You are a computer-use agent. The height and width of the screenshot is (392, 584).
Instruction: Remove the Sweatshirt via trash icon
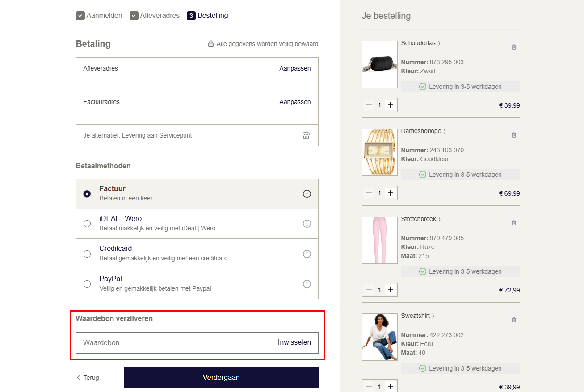pyautogui.click(x=513, y=320)
